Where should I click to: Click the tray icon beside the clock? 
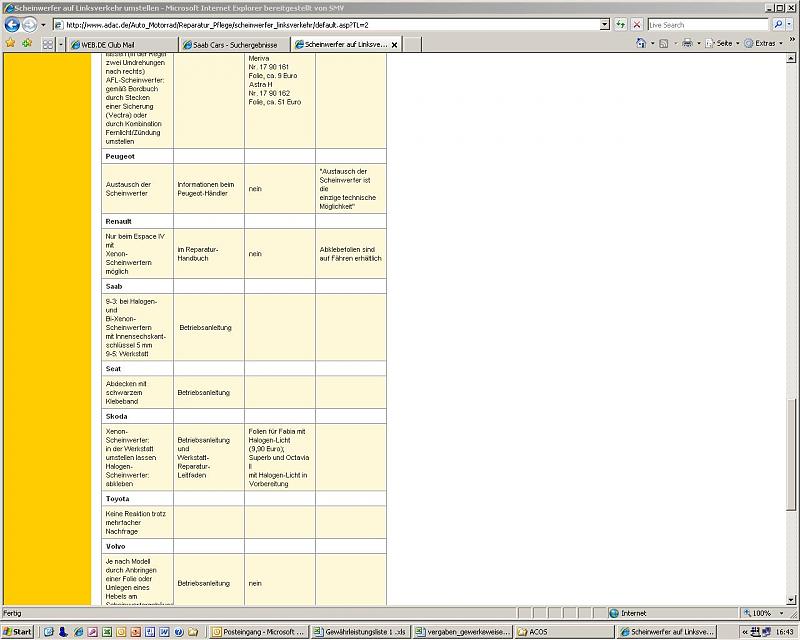click(766, 632)
